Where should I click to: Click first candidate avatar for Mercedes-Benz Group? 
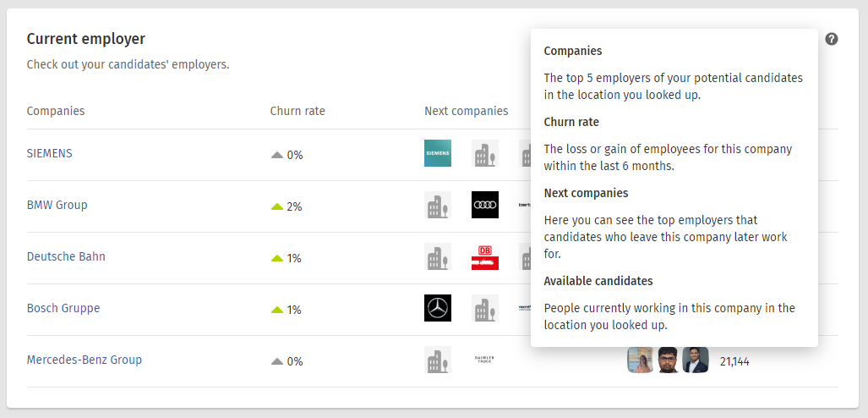click(x=641, y=360)
